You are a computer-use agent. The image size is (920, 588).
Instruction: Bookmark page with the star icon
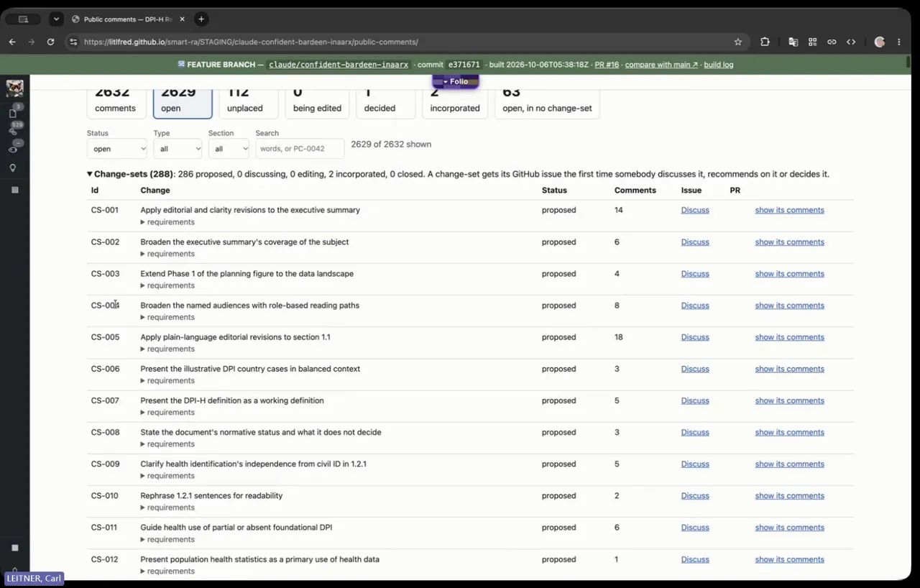[737, 42]
